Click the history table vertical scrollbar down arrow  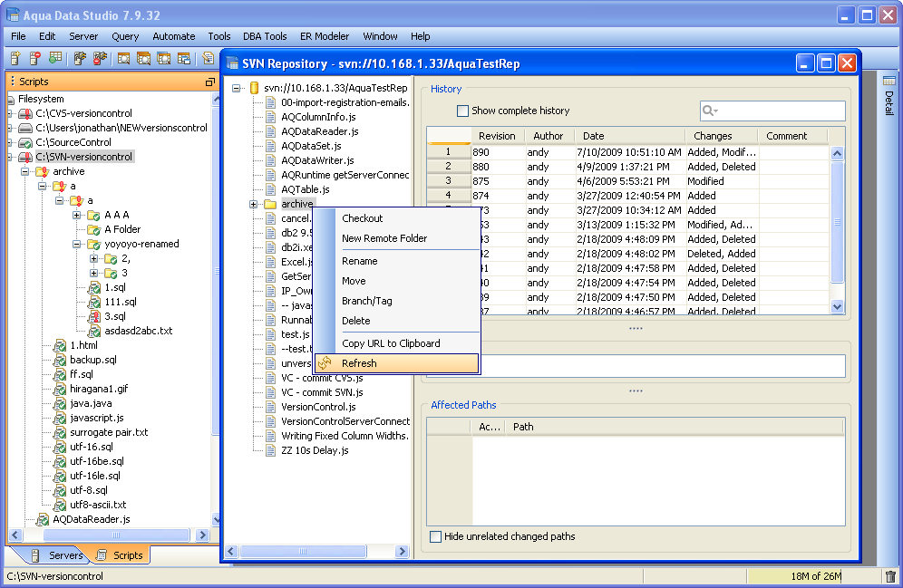pos(838,307)
